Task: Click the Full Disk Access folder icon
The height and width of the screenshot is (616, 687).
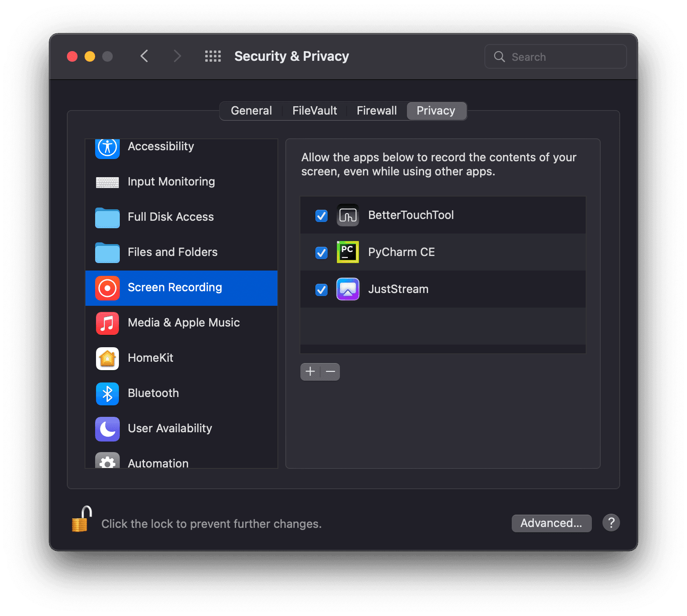Action: [107, 218]
